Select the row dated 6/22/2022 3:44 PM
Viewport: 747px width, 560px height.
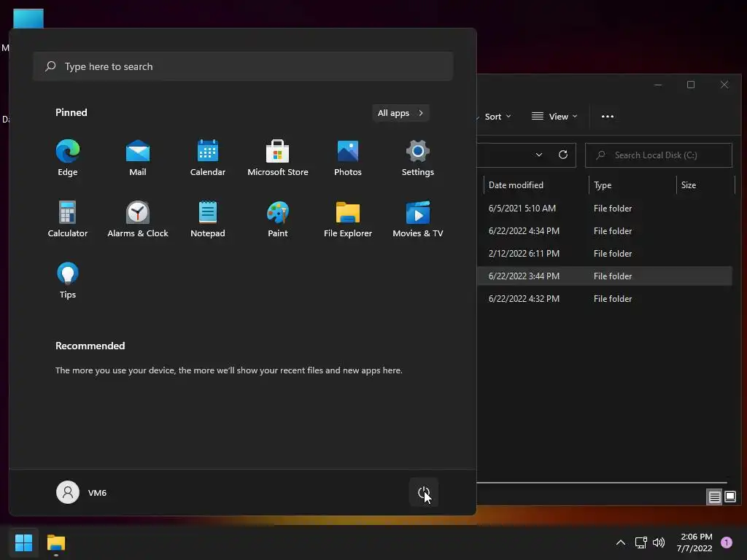tap(604, 276)
